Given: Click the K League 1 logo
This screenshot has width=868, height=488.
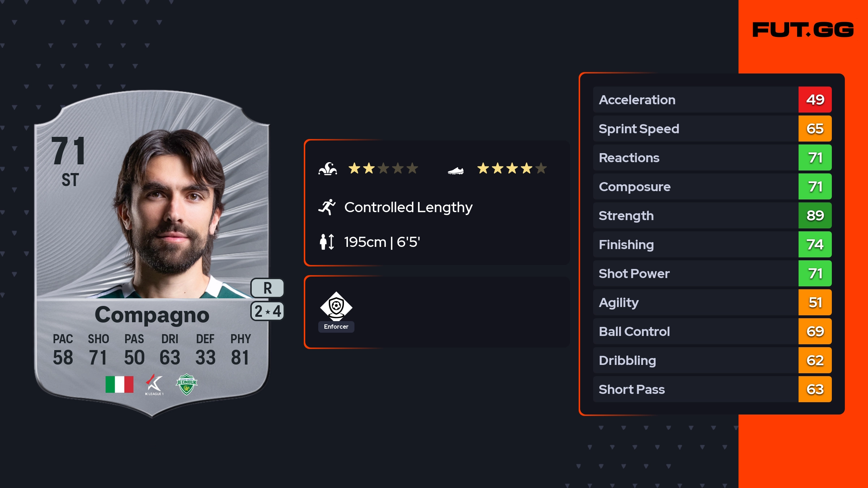Looking at the screenshot, I should tap(154, 384).
